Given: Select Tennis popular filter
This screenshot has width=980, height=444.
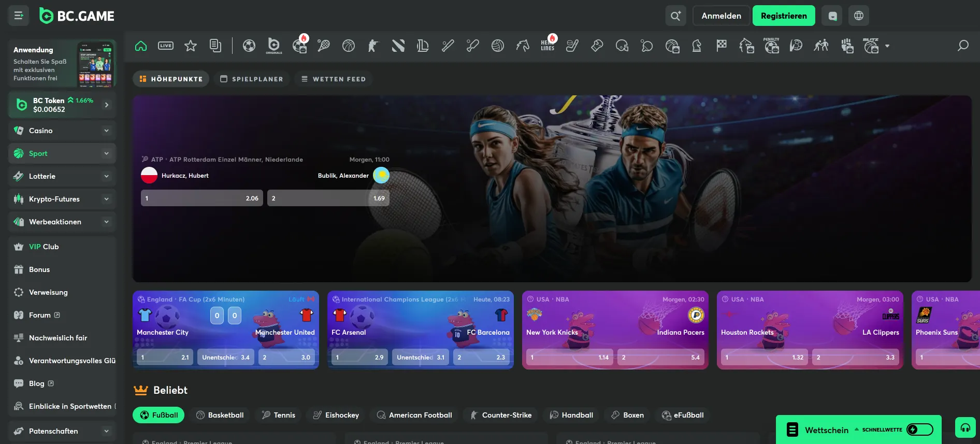Looking at the screenshot, I should coord(278,415).
